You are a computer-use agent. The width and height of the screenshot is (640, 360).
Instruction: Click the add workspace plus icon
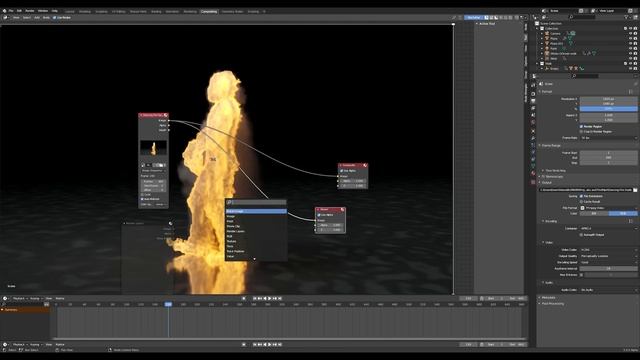pyautogui.click(x=264, y=11)
